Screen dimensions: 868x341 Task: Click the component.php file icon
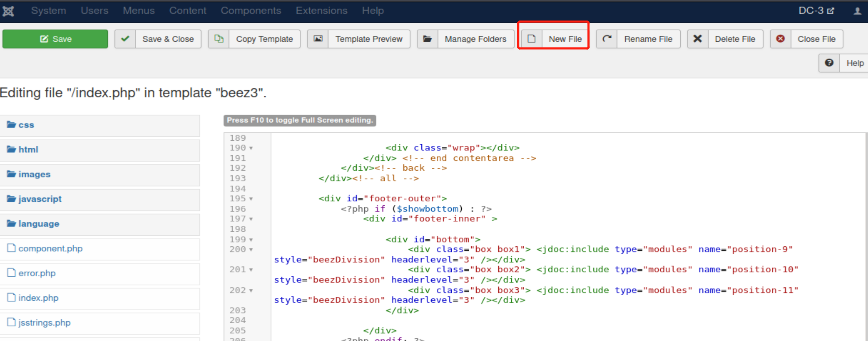[x=11, y=248]
